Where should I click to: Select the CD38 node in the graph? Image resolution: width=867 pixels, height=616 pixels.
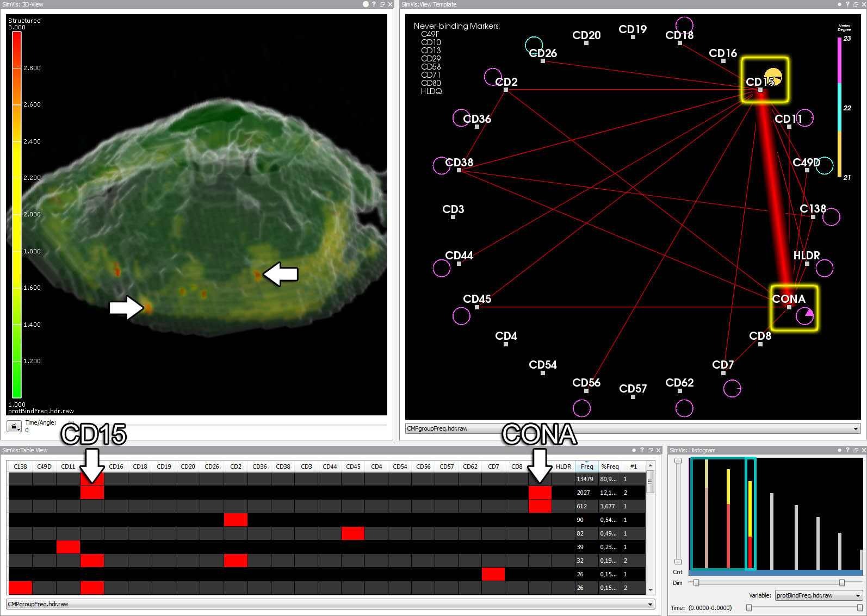(459, 170)
